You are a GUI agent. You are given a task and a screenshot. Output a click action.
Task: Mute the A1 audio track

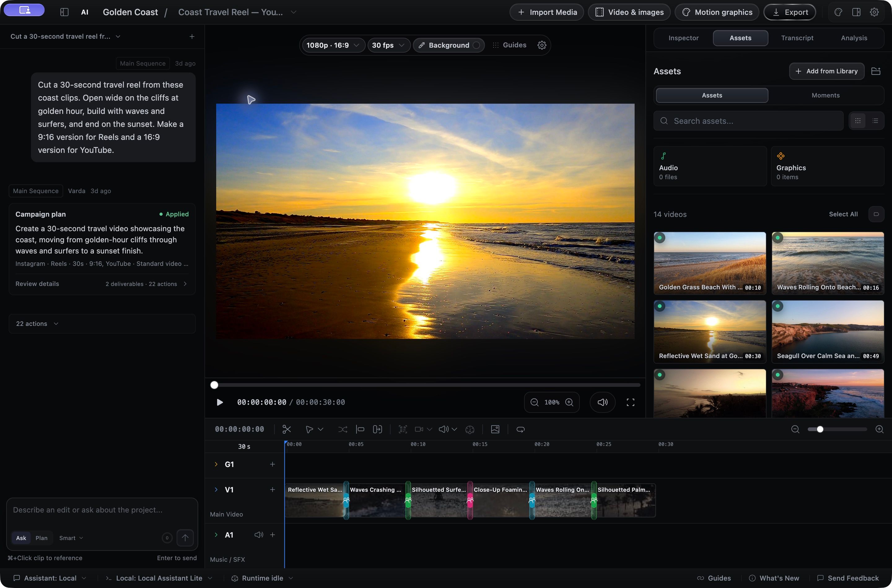[x=259, y=535]
